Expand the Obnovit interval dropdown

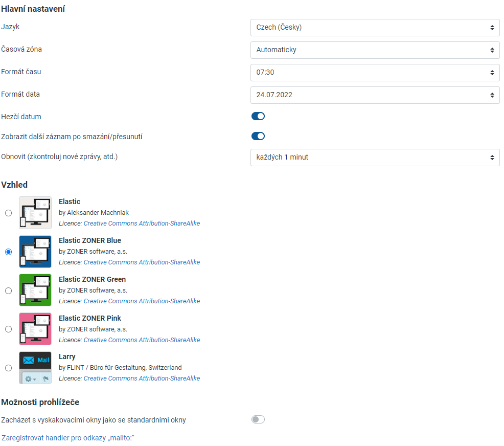[375, 157]
